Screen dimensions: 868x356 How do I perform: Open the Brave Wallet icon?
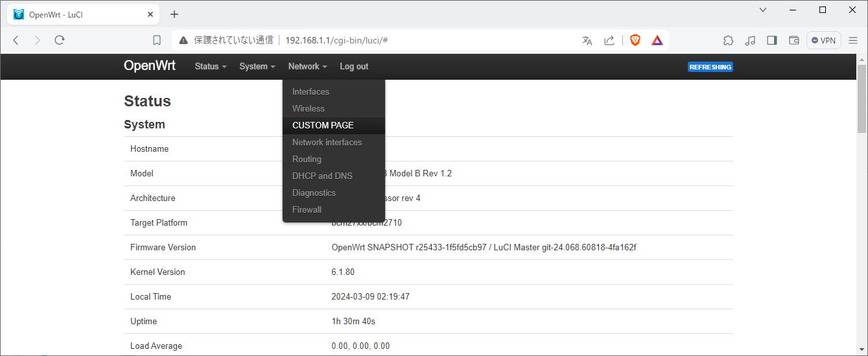tap(794, 40)
